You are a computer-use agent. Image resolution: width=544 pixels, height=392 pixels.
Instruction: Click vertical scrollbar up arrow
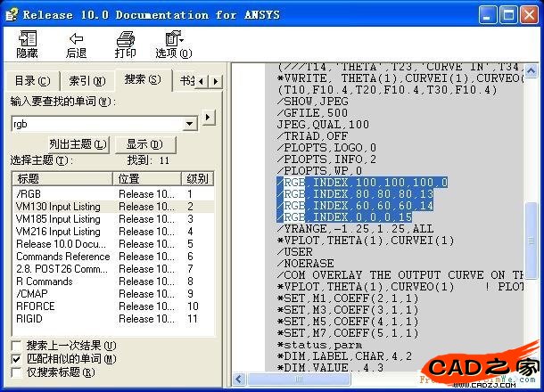point(531,71)
